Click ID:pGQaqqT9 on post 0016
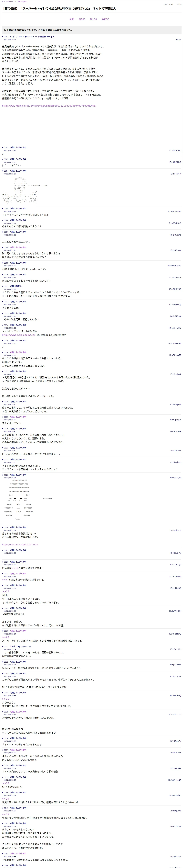The image size is (186, 868). pos(175,355)
